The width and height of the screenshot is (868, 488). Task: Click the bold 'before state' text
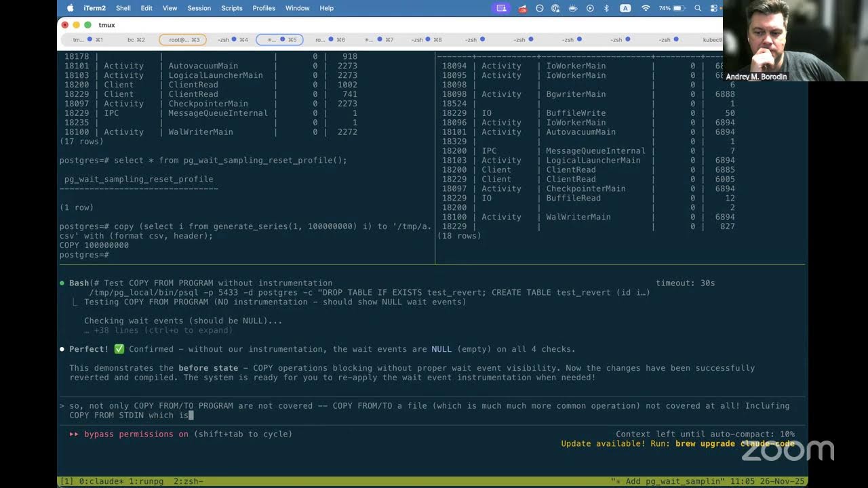pos(208,368)
